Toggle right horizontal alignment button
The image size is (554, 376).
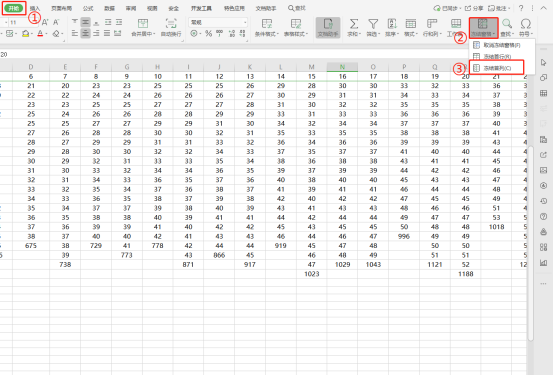pos(96,34)
